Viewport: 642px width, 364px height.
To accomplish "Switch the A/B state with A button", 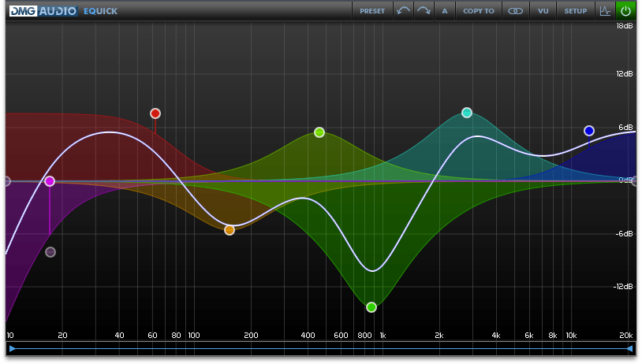I will [x=445, y=11].
